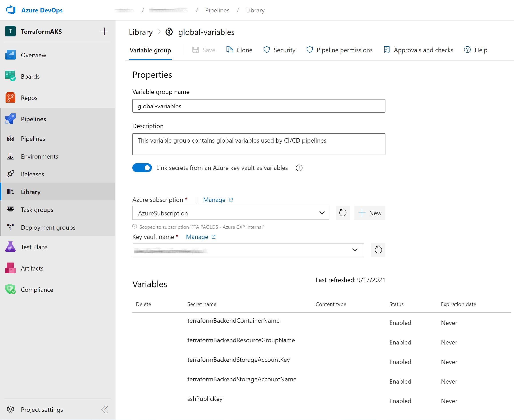Toggle off Link secrets from Azure key vault

(142, 168)
